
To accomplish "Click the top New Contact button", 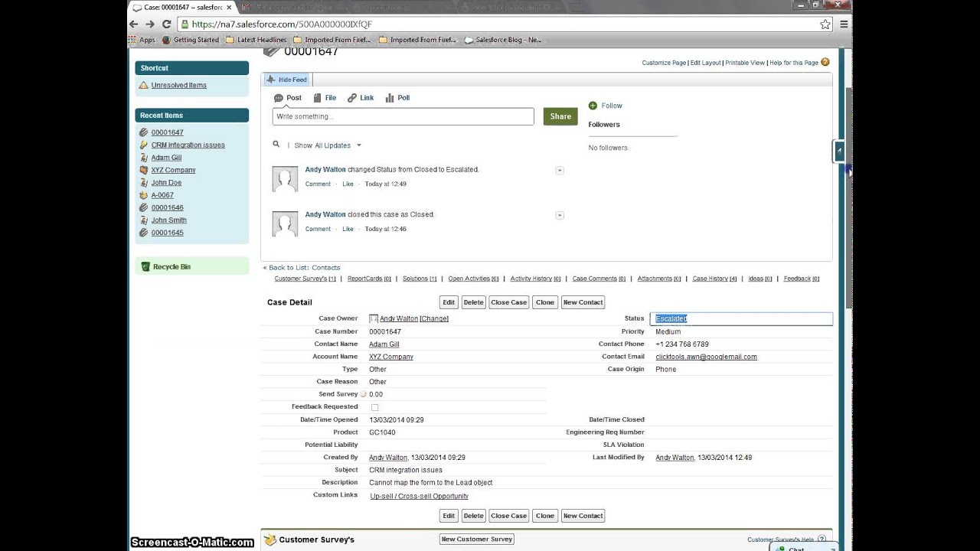I will click(x=583, y=302).
